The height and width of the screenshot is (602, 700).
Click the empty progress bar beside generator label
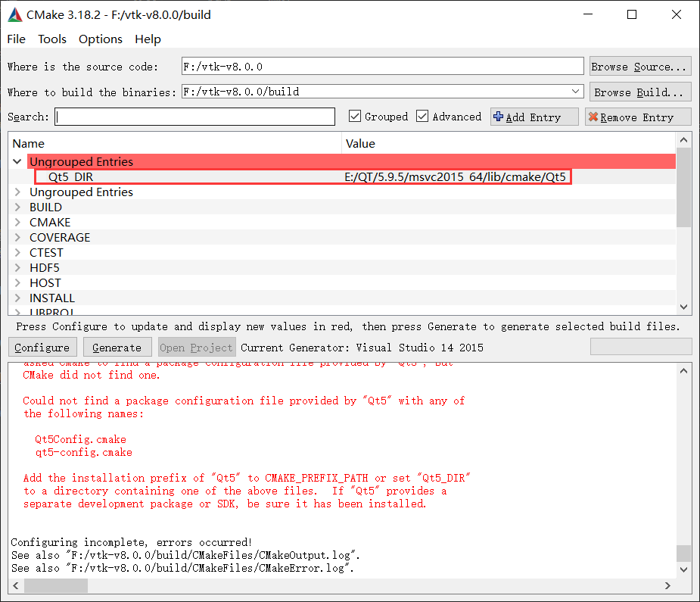(641, 347)
